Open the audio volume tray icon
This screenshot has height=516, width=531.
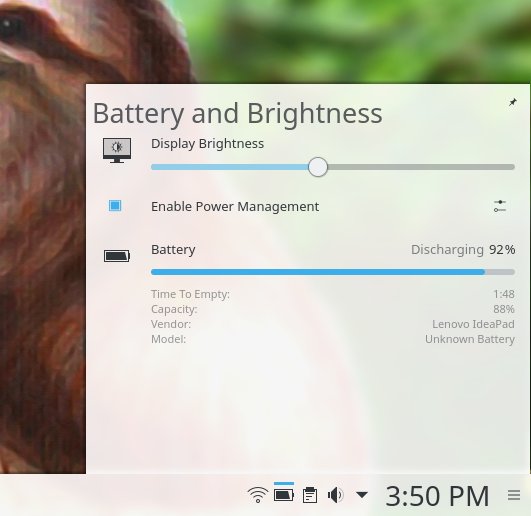click(336, 495)
